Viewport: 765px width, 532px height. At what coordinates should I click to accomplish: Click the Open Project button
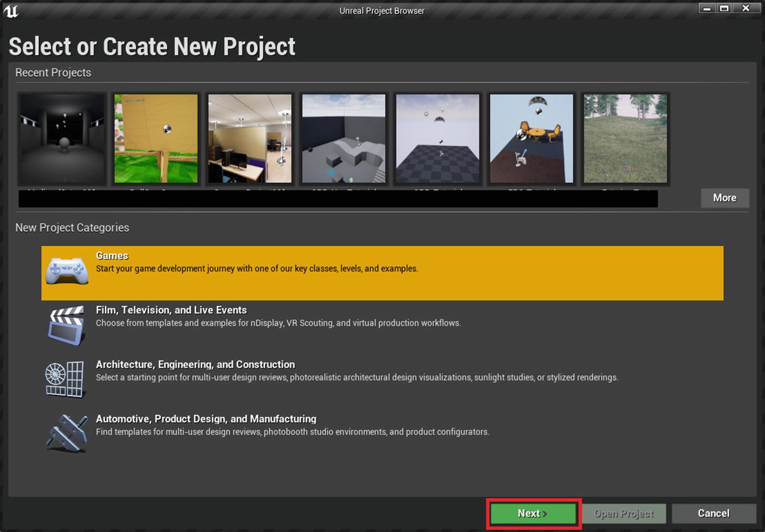[x=624, y=514]
